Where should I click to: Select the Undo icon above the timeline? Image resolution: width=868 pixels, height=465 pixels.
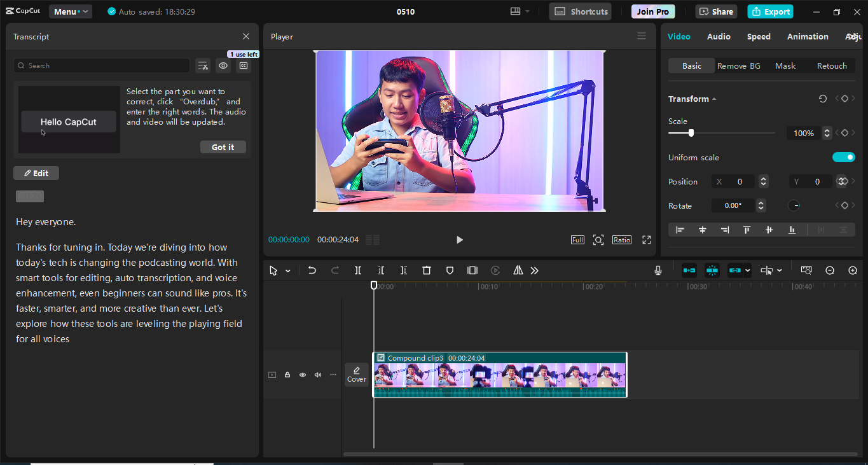(x=312, y=270)
